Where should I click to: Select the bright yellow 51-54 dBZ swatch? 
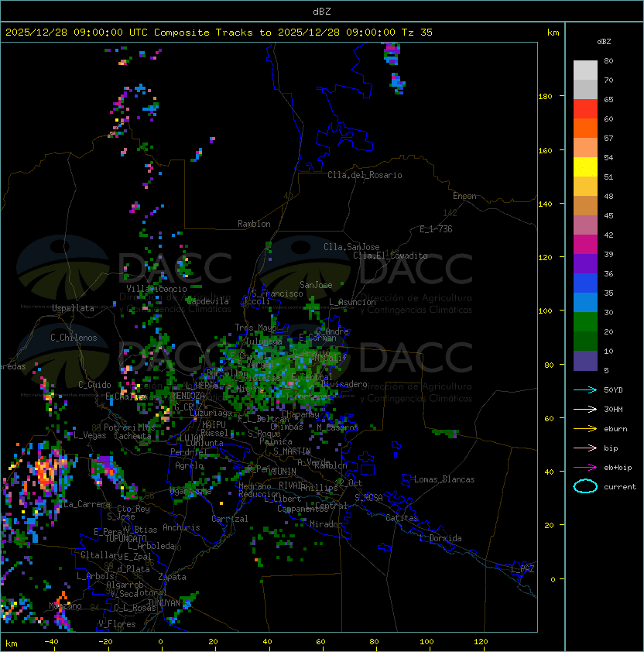click(x=585, y=167)
